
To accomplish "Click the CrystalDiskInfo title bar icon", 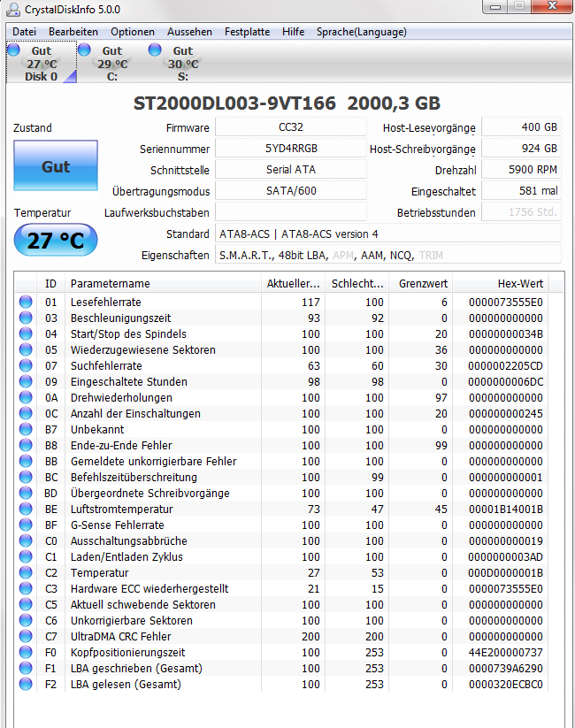I will pos(14,9).
